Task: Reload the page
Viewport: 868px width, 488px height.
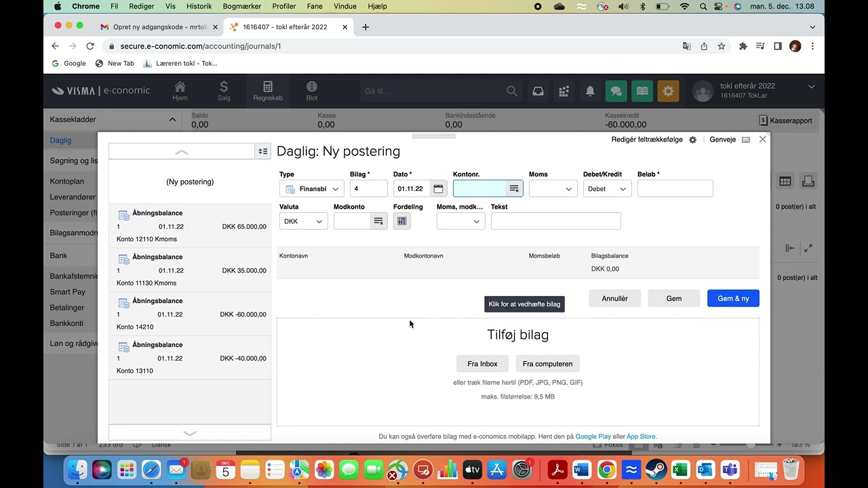Action: point(90,46)
